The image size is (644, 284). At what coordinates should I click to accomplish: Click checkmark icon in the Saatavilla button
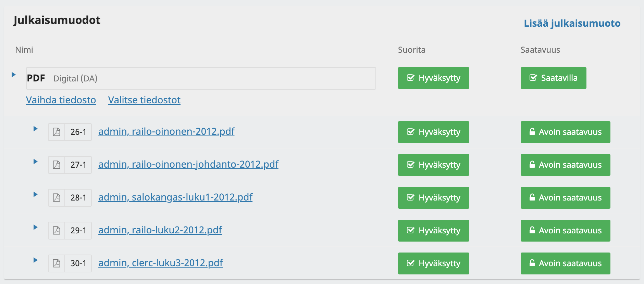533,78
